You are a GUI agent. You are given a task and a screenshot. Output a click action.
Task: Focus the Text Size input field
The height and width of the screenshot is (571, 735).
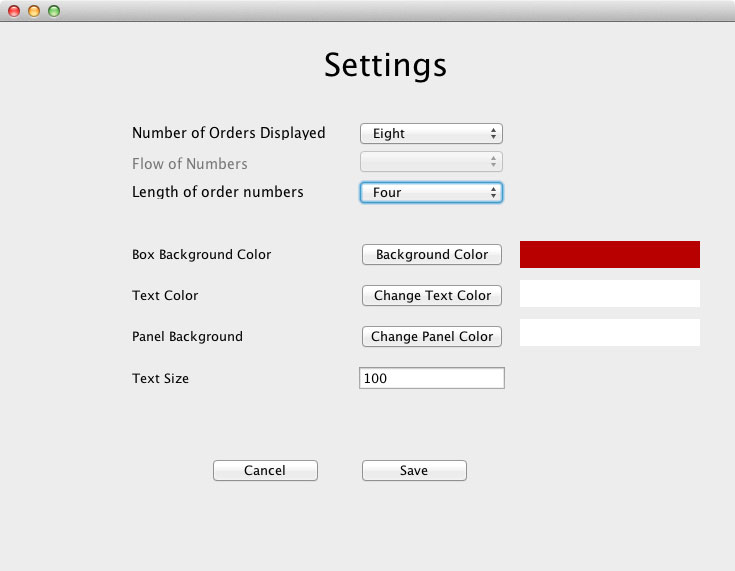click(432, 378)
